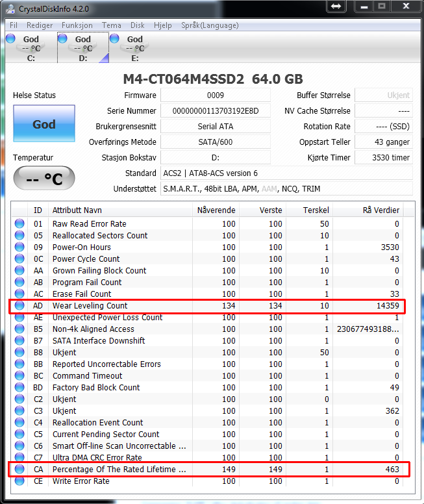
Task: Click the Verste column header
Action: tap(262, 210)
